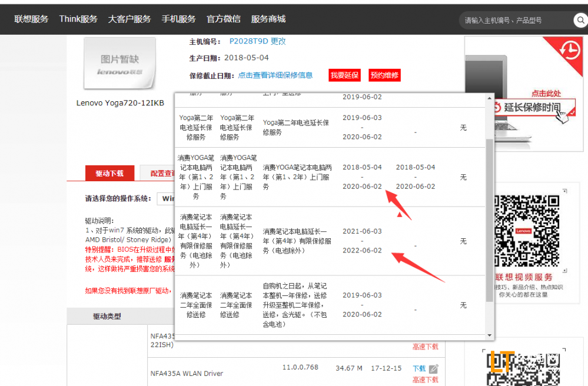
Task: Click the 驱动类型 column header
Action: click(x=107, y=317)
